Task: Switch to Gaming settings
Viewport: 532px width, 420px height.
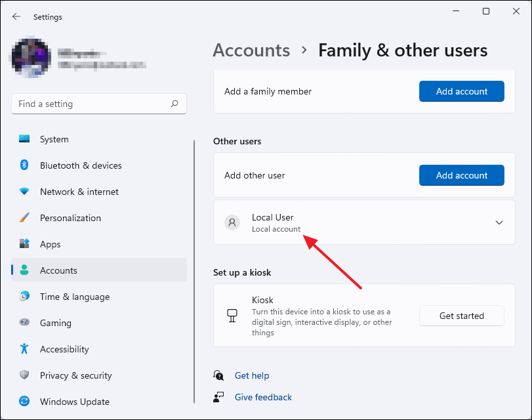Action: [x=56, y=323]
